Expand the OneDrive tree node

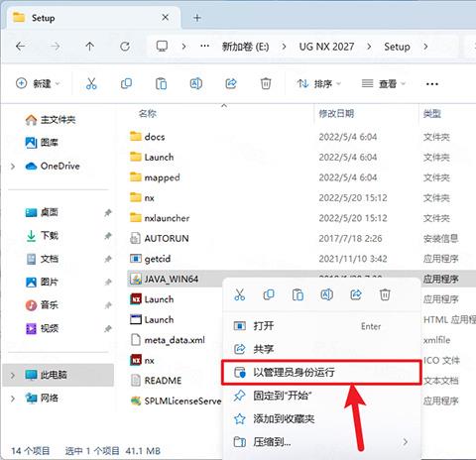(13, 166)
